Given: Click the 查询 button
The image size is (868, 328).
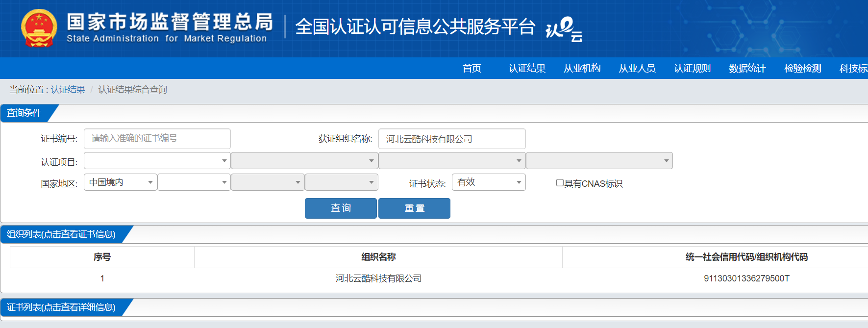Looking at the screenshot, I should click(341, 208).
